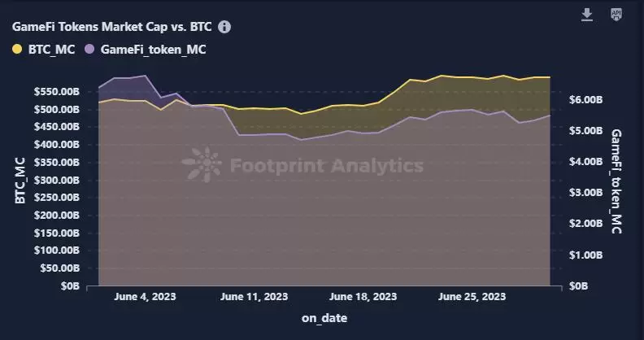This screenshot has height=340, width=644.
Task: Click the Footprint Analytics watermark logo
Action: [x=202, y=165]
